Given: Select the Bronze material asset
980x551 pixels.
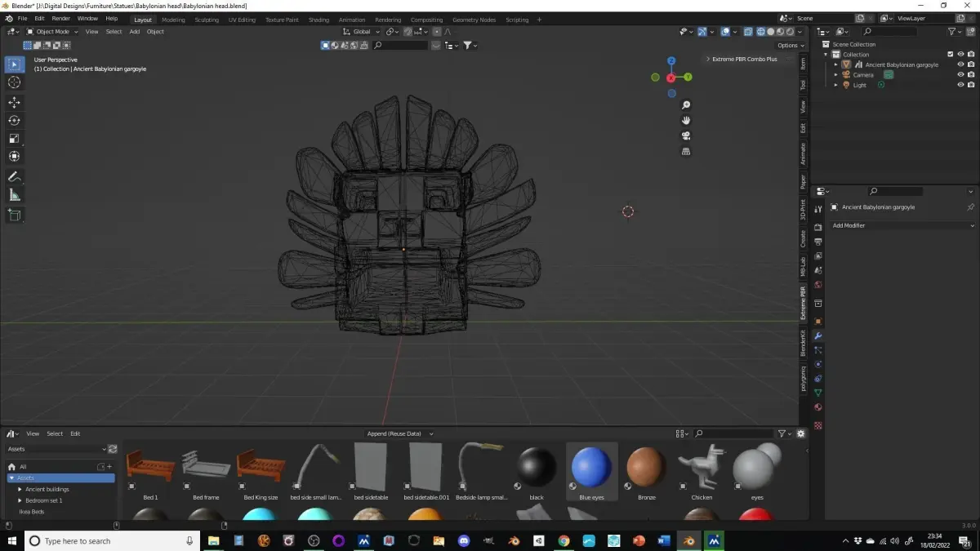Looking at the screenshot, I should (646, 472).
